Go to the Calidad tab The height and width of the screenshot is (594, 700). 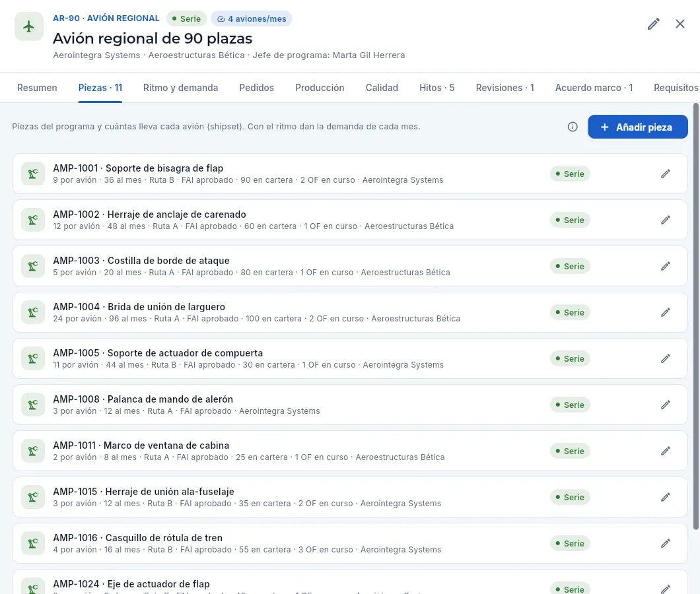[382, 88]
